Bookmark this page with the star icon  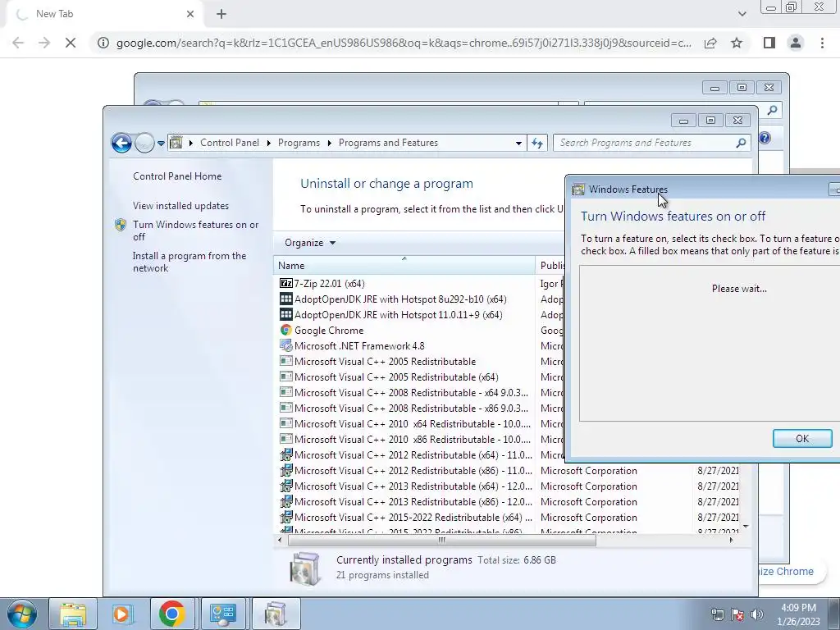pyautogui.click(x=737, y=43)
